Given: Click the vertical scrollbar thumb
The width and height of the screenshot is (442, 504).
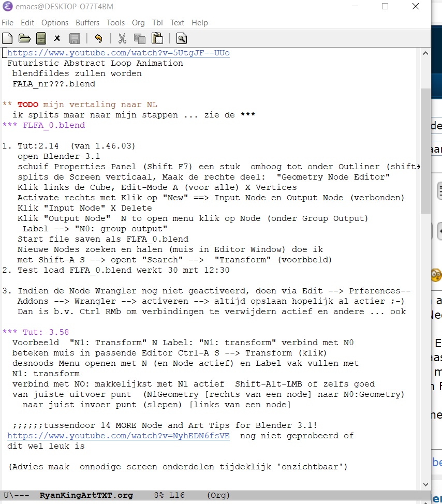Looking at the screenshot, I should tap(425, 151).
